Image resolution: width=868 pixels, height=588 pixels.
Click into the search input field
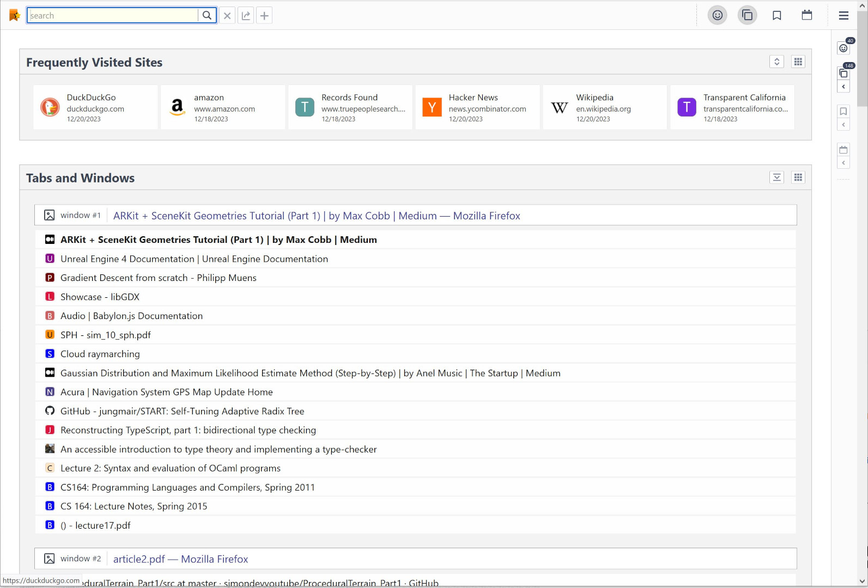point(113,15)
